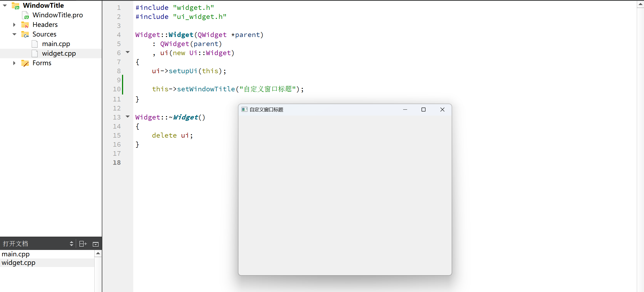Open the 打开文档 panel selector dropdown
The height and width of the screenshot is (292, 644).
[71, 244]
